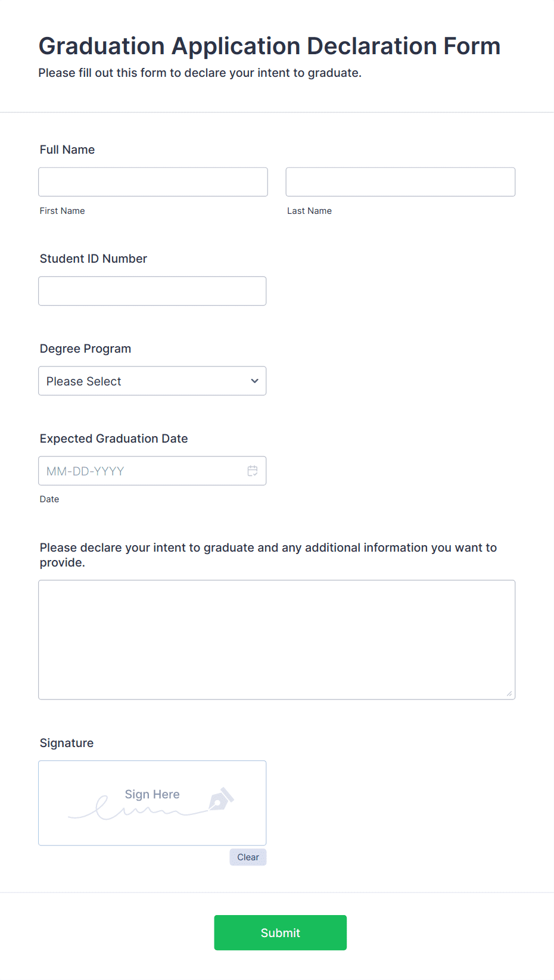Click the pen nib icon in signature box

click(221, 799)
